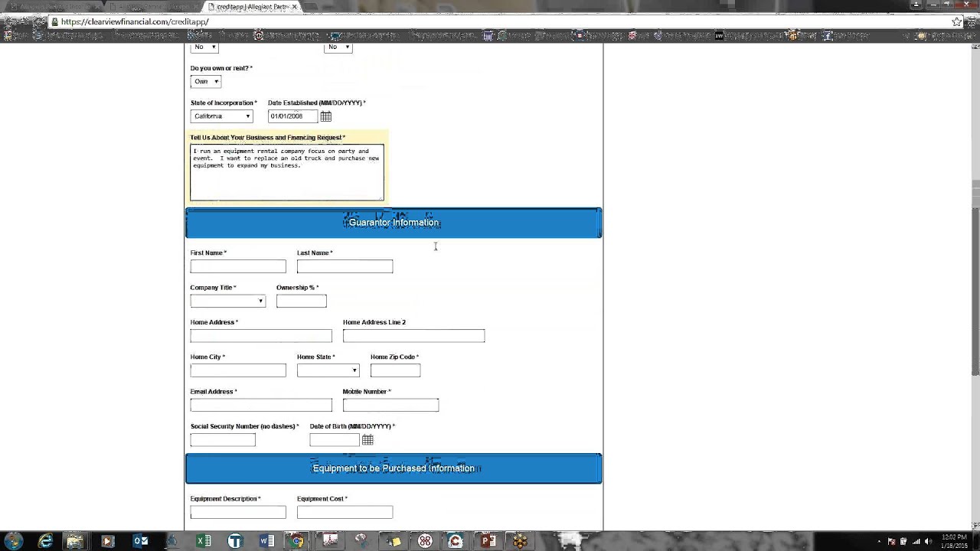This screenshot has height=551, width=980.
Task: Open the right-hand No dropdown at top
Action: (x=338, y=47)
